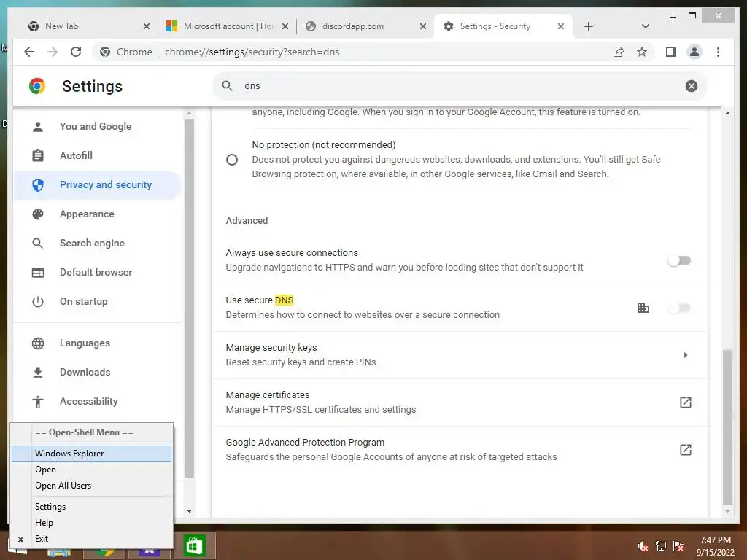The width and height of the screenshot is (747, 560).
Task: Open the Windows Store taskbar icon
Action: click(x=194, y=545)
